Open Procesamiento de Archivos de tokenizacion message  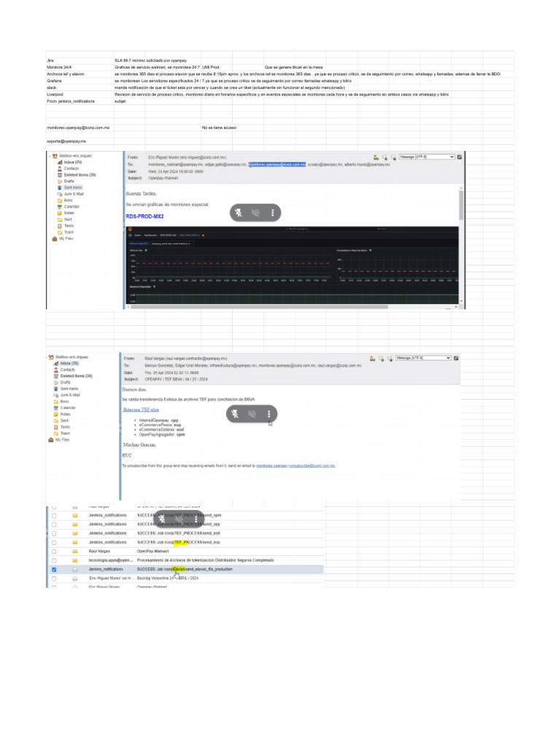(205, 560)
